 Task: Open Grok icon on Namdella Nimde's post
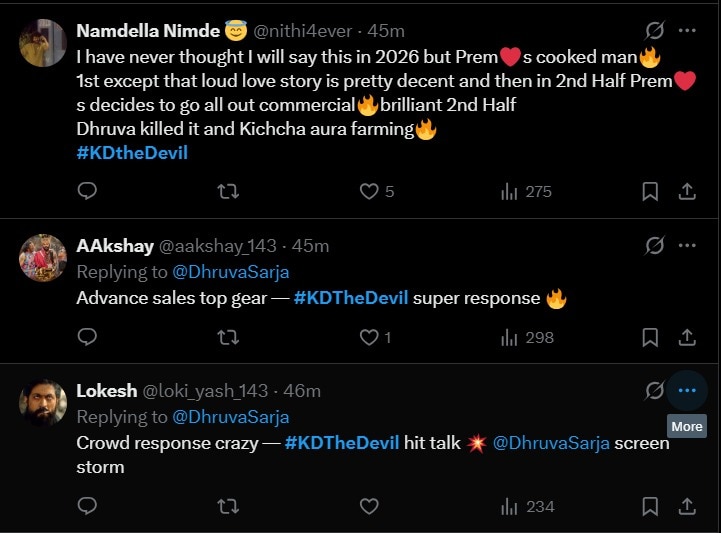click(x=655, y=30)
